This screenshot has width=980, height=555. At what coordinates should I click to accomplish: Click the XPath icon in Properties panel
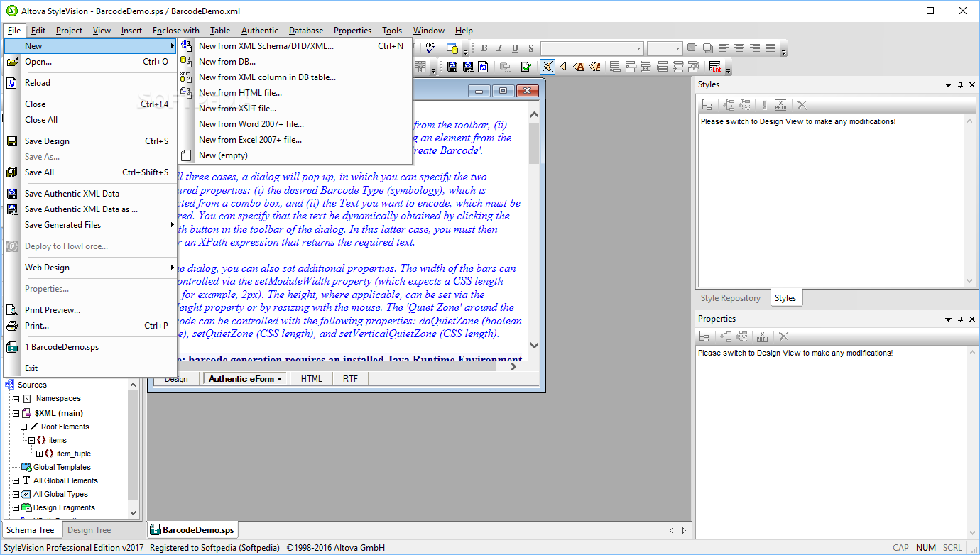pos(762,336)
